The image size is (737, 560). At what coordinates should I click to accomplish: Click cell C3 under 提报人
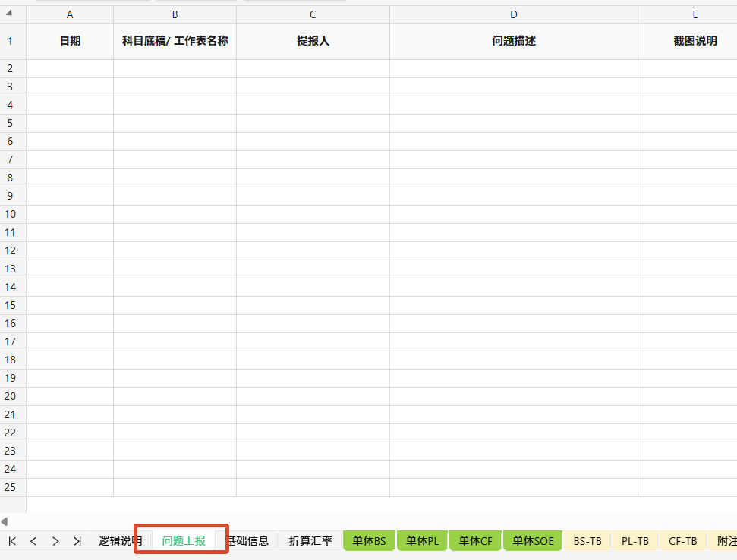point(313,87)
